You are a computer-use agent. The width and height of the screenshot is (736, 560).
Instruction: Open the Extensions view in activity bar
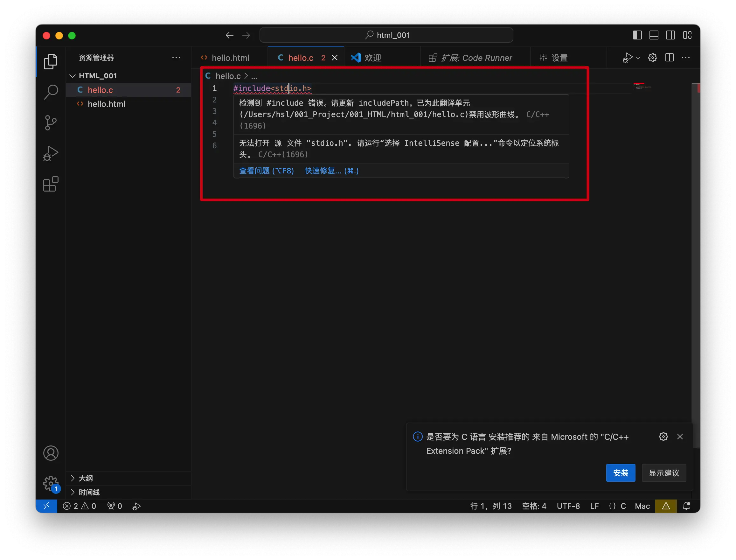[x=51, y=184]
